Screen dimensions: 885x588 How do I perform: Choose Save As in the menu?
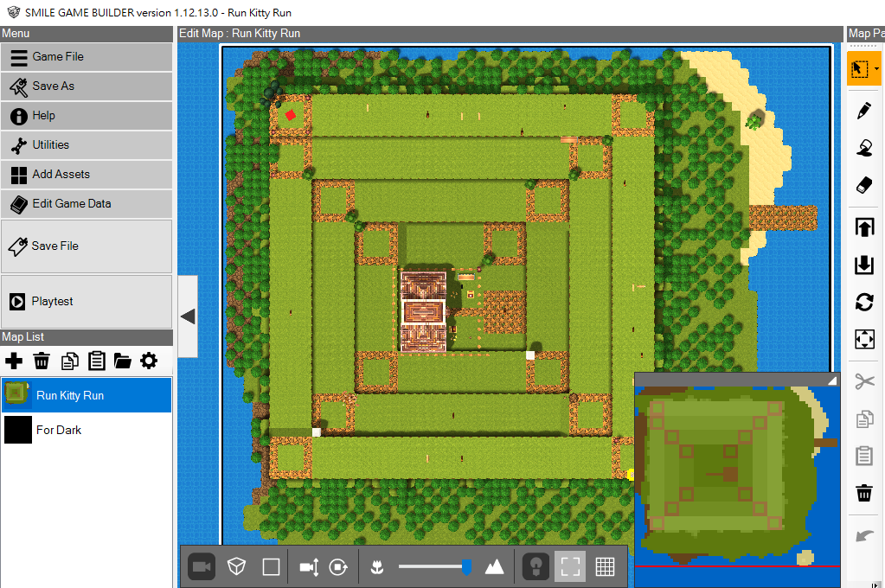tap(87, 86)
